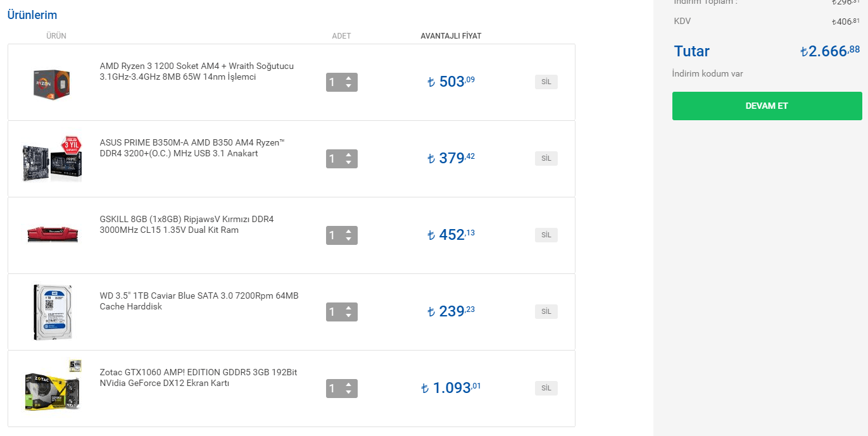Open quantity selector for AMD Ryzen 3 1200
This screenshot has height=436, width=868.
342,82
